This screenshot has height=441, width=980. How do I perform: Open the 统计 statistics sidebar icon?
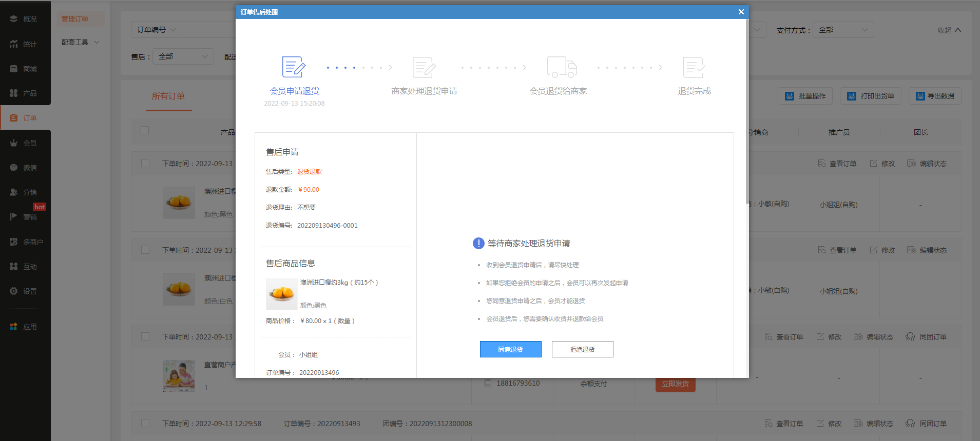tap(14, 44)
